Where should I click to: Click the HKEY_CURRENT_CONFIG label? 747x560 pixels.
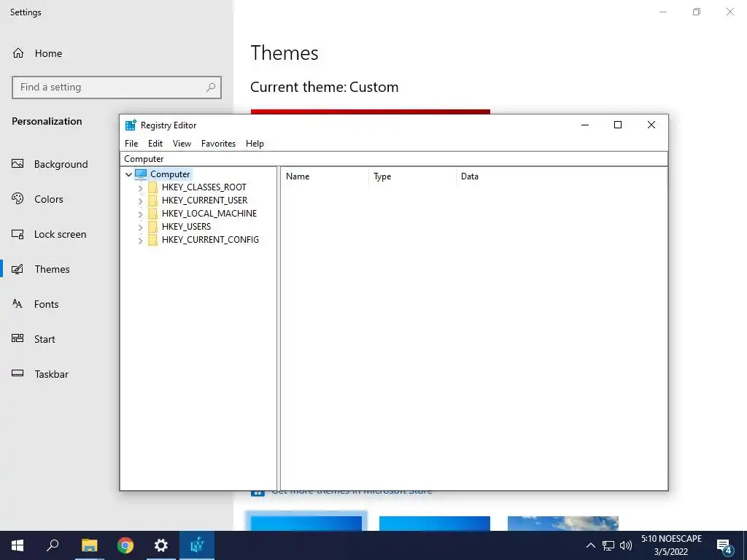point(210,239)
